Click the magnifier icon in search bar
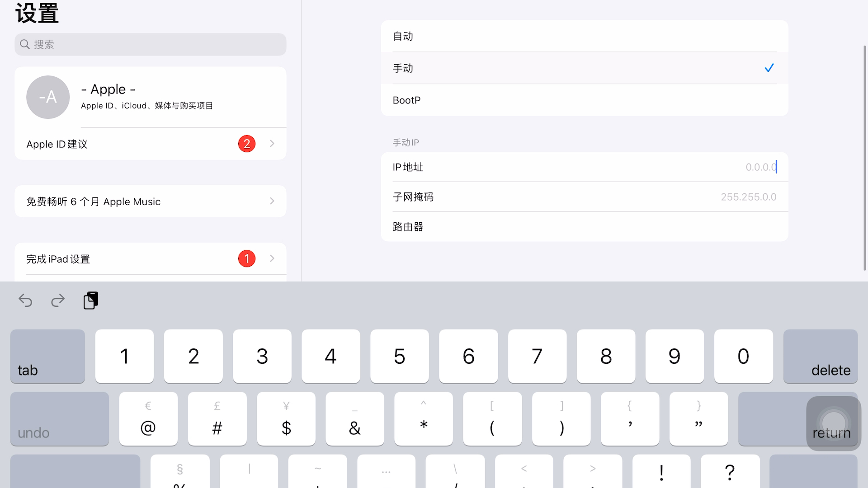The height and width of the screenshot is (488, 868). (25, 44)
